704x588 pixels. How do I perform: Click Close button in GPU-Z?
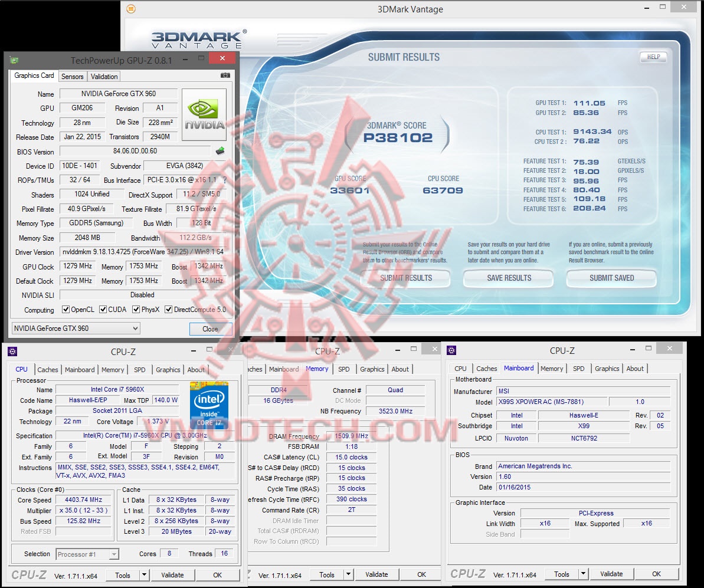pyautogui.click(x=210, y=329)
